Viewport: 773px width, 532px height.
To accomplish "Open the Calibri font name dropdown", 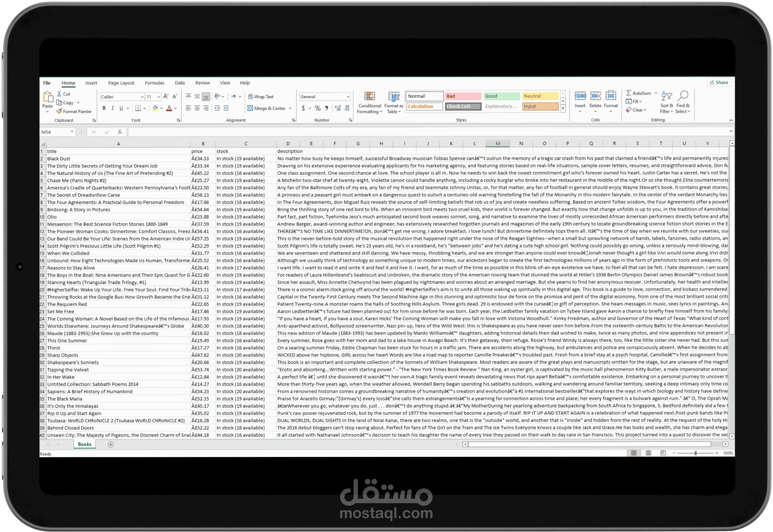I will [x=142, y=97].
